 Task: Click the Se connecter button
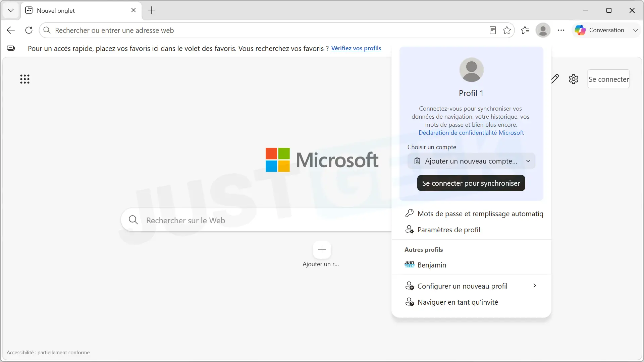click(x=608, y=79)
